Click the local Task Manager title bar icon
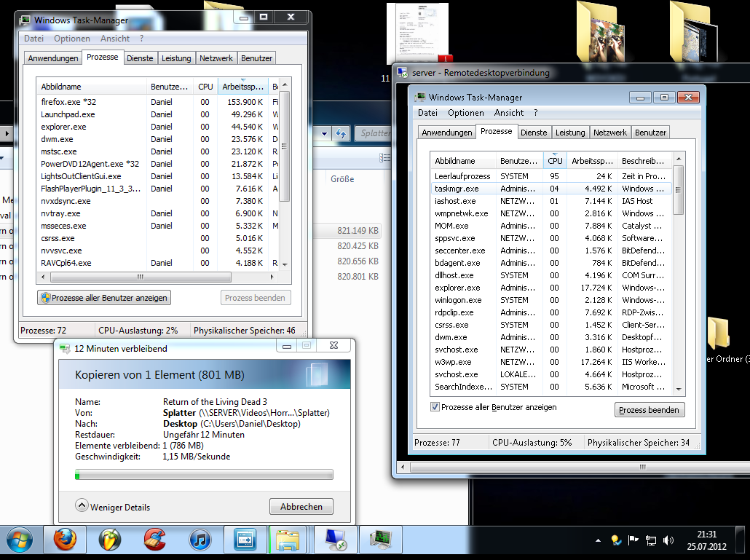Viewport: 750px width, 560px height. [x=25, y=20]
